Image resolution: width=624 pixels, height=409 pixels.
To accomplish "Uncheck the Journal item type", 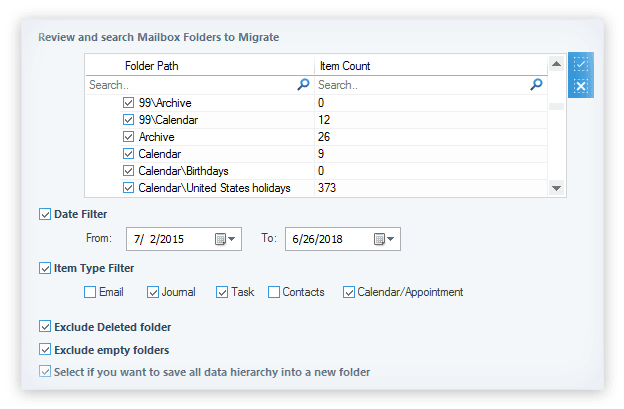I will point(153,292).
